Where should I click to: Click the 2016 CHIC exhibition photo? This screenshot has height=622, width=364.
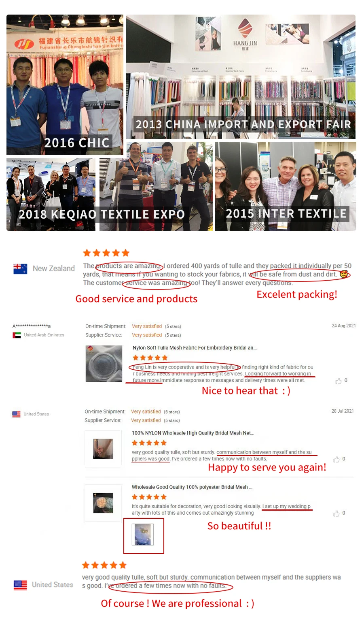coord(65,85)
